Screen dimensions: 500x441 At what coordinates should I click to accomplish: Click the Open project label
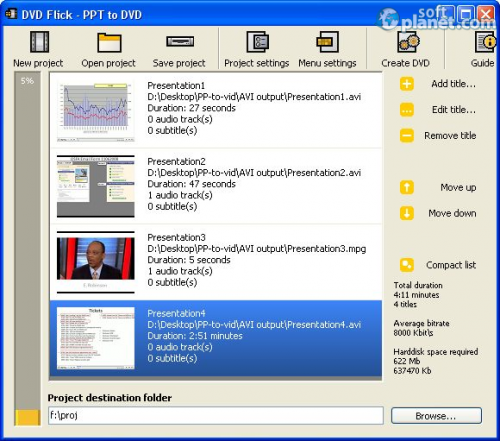pos(108,63)
